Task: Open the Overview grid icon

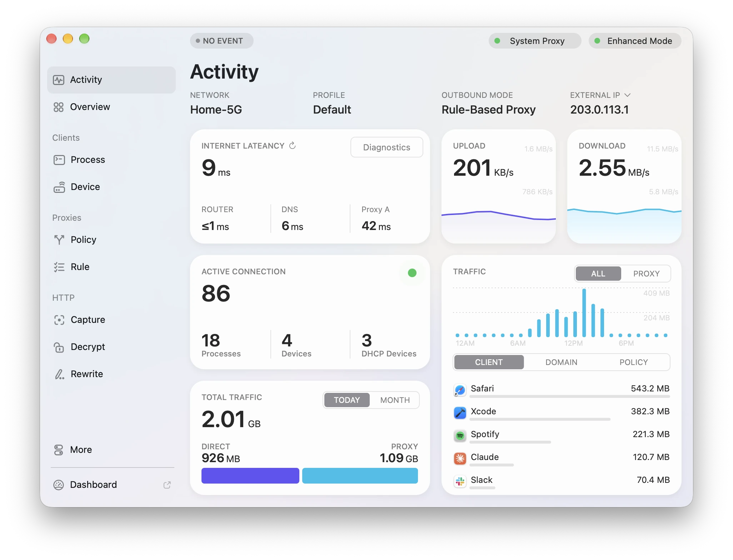Action: pos(59,107)
